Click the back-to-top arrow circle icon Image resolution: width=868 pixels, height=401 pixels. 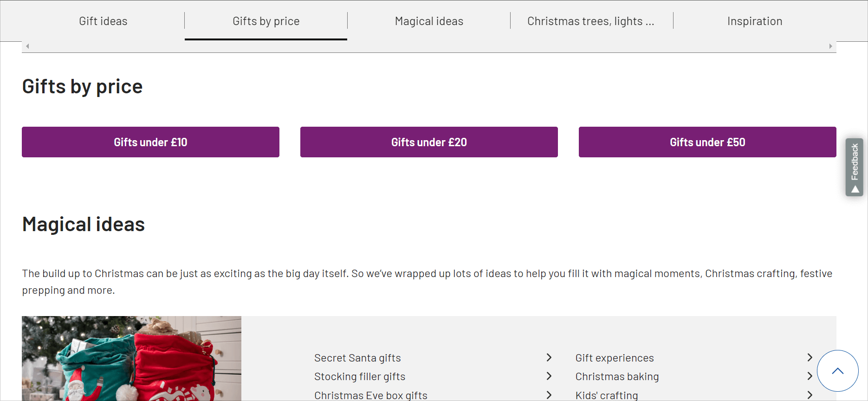pyautogui.click(x=837, y=371)
